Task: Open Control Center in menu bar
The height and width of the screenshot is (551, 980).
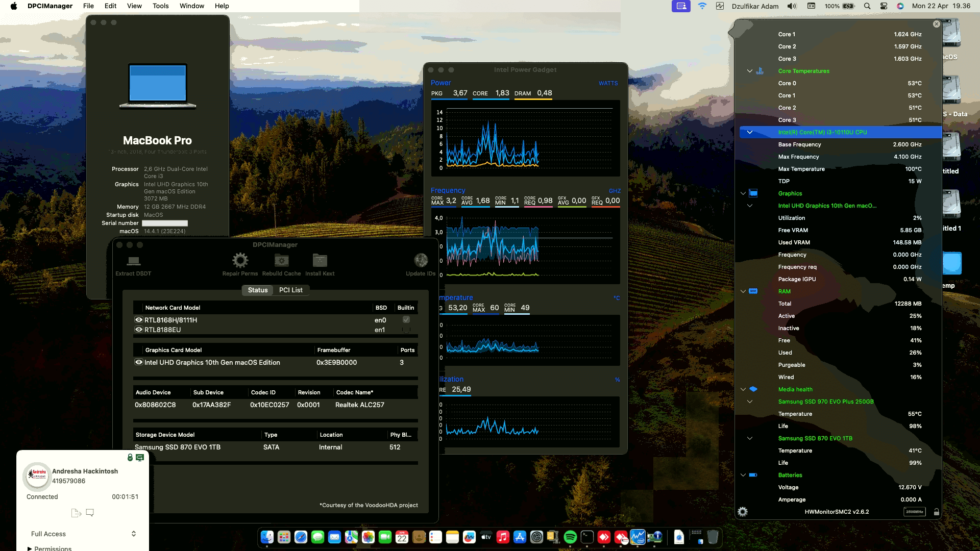Action: pyautogui.click(x=884, y=6)
